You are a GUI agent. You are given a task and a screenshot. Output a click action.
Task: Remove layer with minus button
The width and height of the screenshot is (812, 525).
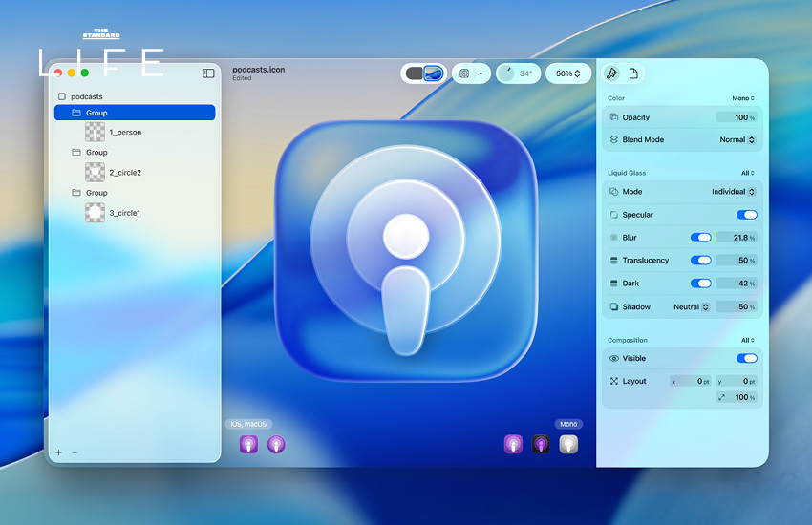(75, 452)
